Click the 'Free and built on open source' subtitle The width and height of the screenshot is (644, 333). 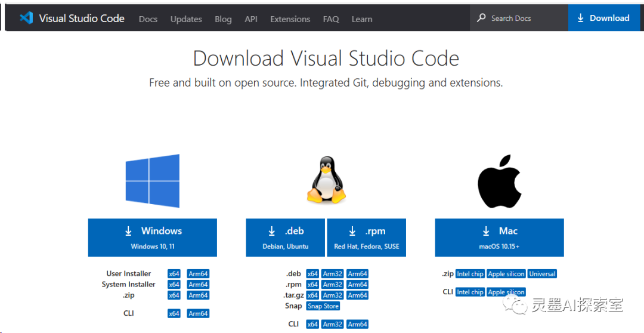click(326, 82)
